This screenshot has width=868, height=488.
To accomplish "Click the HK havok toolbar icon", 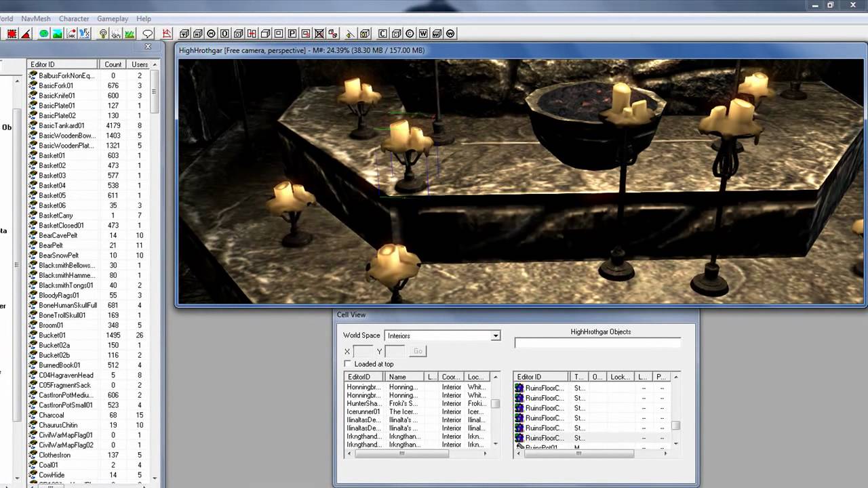I will point(71,33).
